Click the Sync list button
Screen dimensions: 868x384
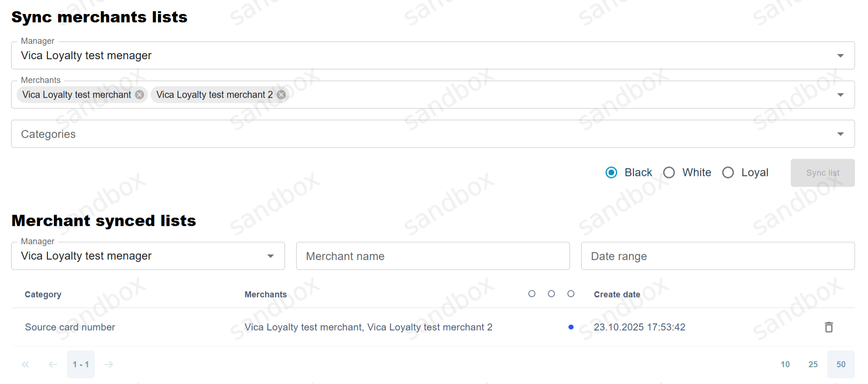[822, 173]
